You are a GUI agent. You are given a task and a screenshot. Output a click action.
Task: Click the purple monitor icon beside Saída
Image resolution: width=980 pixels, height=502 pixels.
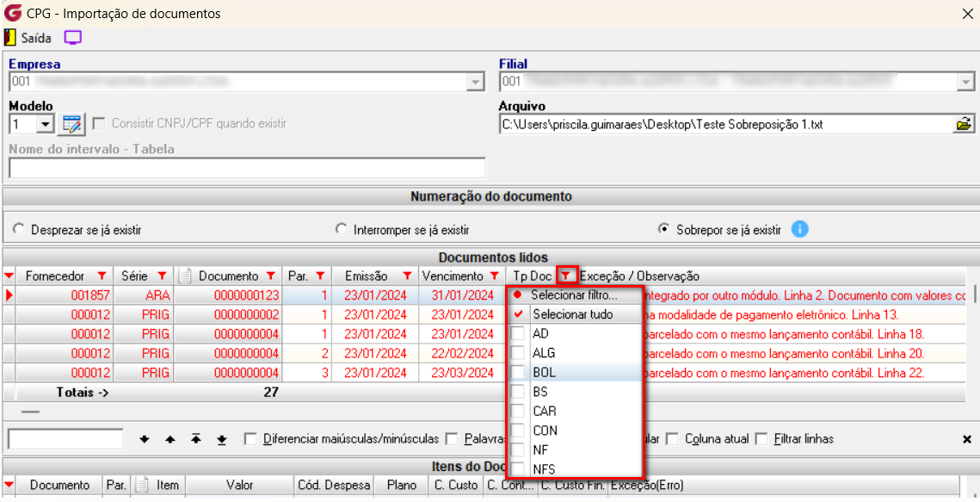[x=73, y=38]
